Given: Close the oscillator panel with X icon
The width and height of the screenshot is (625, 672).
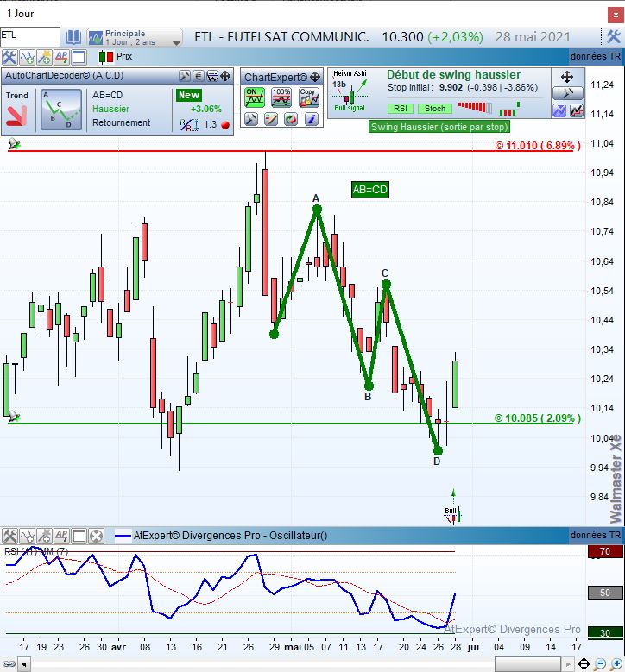Looking at the screenshot, I should pos(97,536).
